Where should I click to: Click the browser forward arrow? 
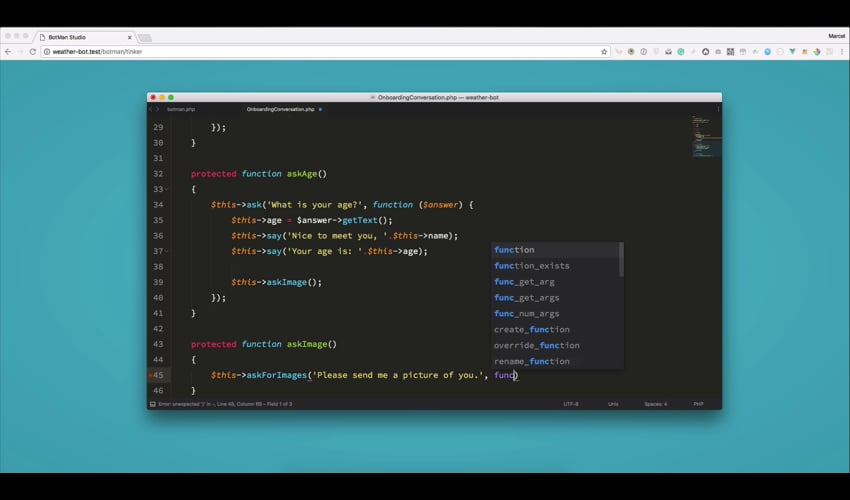point(20,52)
